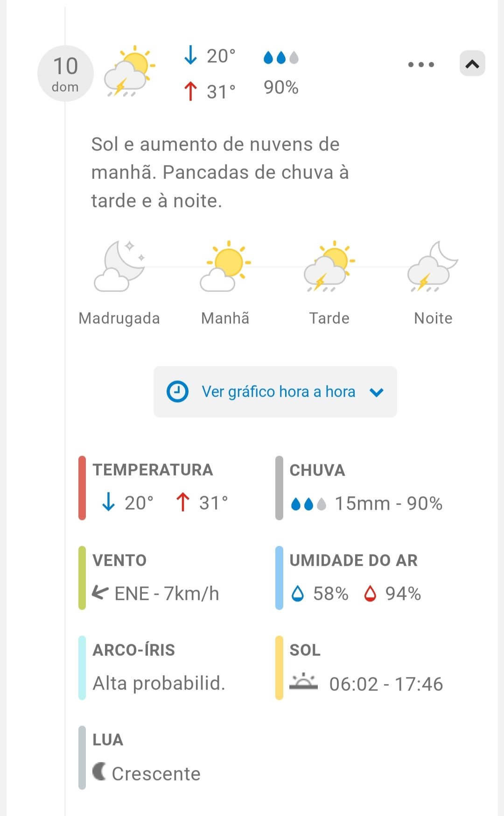
Task: Collapse the day 10 forecast card
Action: coord(472,64)
